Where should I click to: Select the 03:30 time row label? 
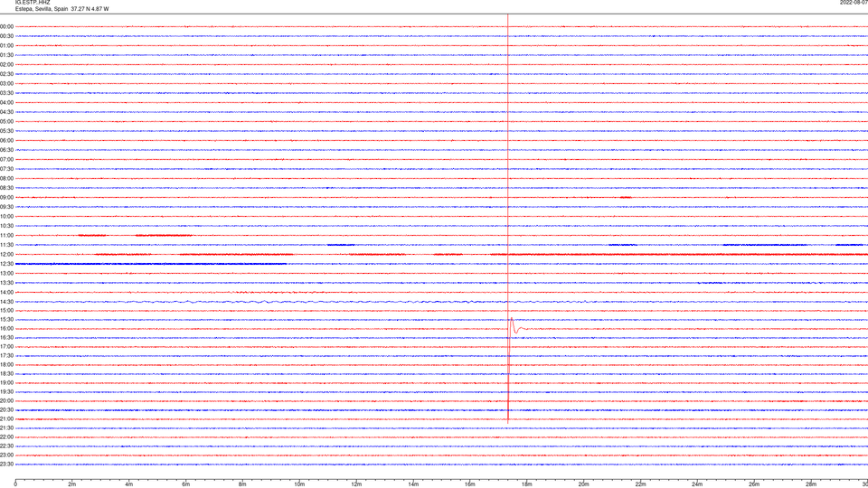click(x=6, y=93)
